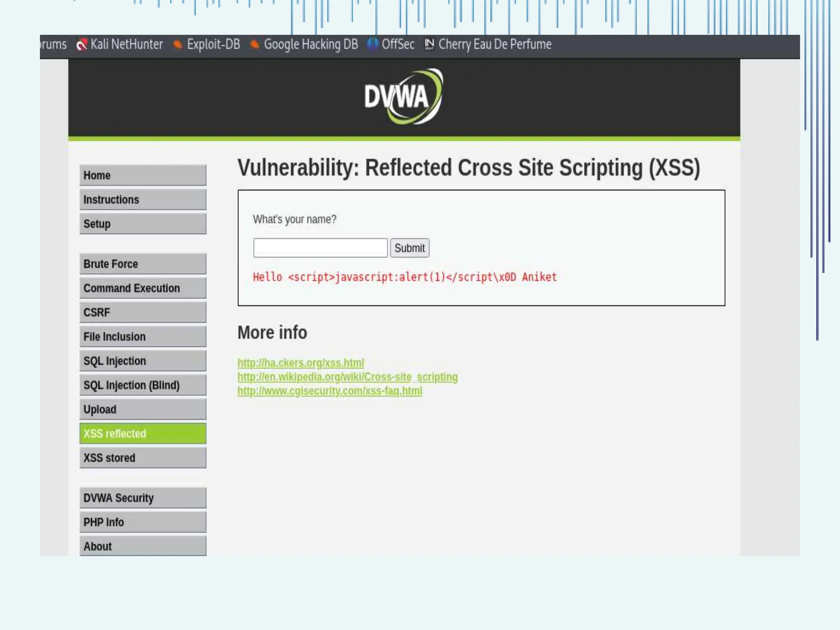Select File Inclusion in sidebar

coord(143,337)
